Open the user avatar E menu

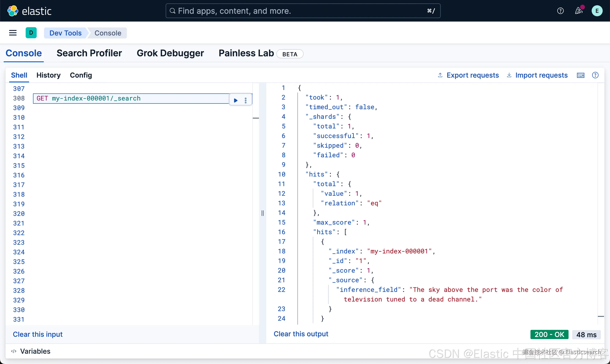pos(597,11)
